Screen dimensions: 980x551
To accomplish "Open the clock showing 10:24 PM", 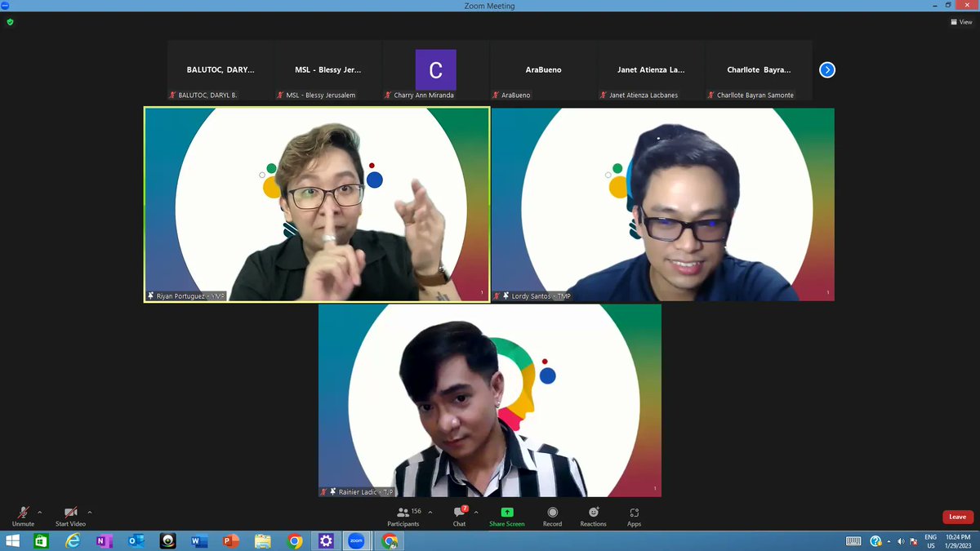I will click(959, 540).
